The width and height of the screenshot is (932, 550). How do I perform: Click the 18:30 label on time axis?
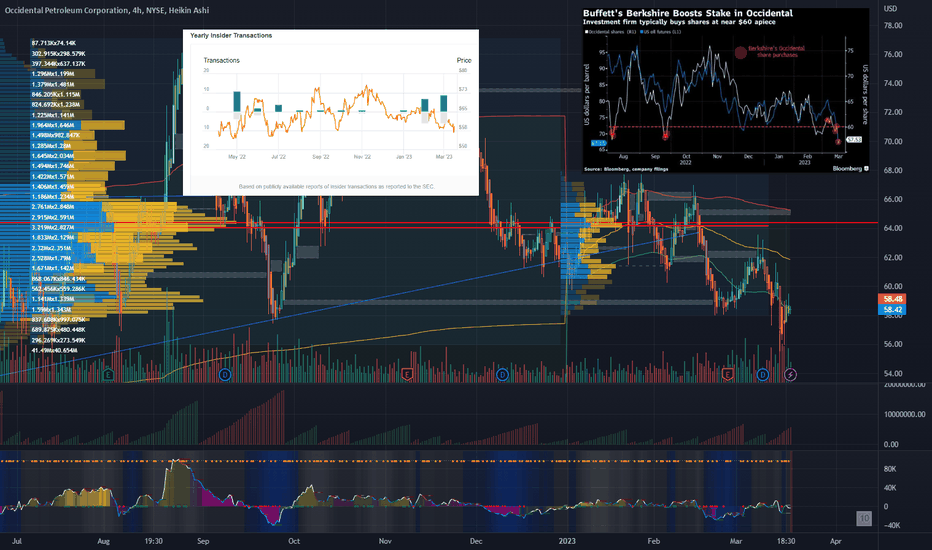click(x=786, y=541)
